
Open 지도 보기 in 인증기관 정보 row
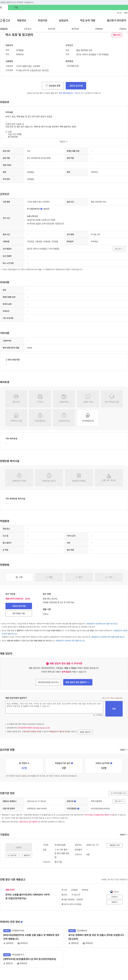click(x=119, y=801)
